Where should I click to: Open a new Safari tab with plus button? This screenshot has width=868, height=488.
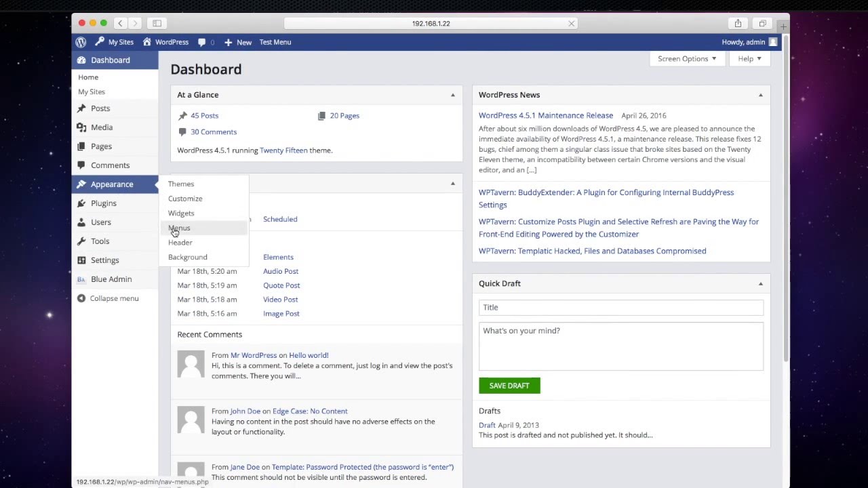(x=783, y=26)
